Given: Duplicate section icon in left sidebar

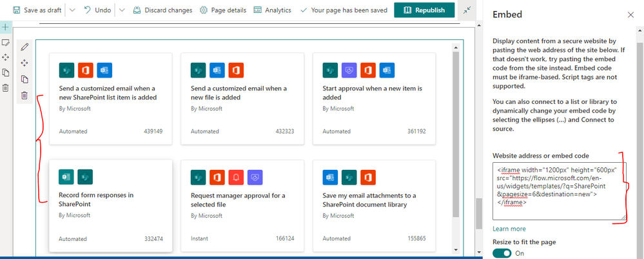Looking at the screenshot, I should click(x=6, y=72).
